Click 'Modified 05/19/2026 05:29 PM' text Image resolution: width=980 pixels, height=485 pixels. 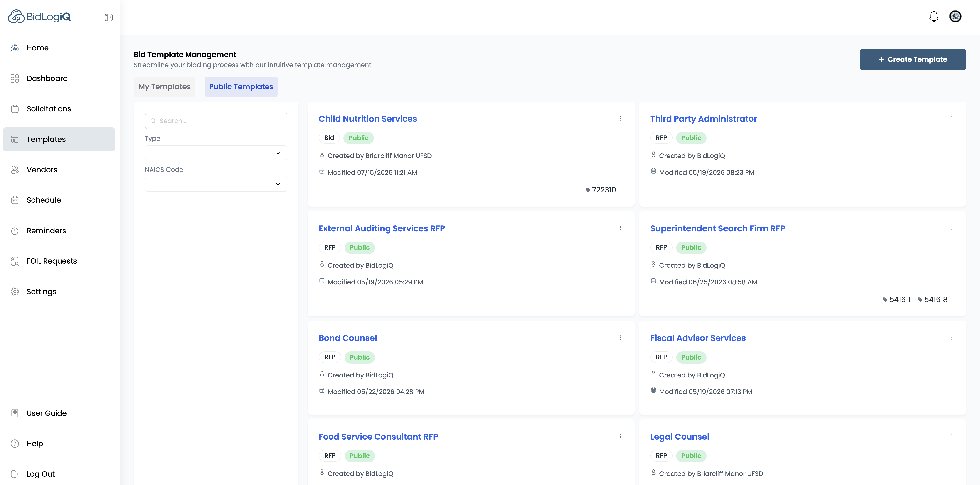pyautogui.click(x=375, y=282)
